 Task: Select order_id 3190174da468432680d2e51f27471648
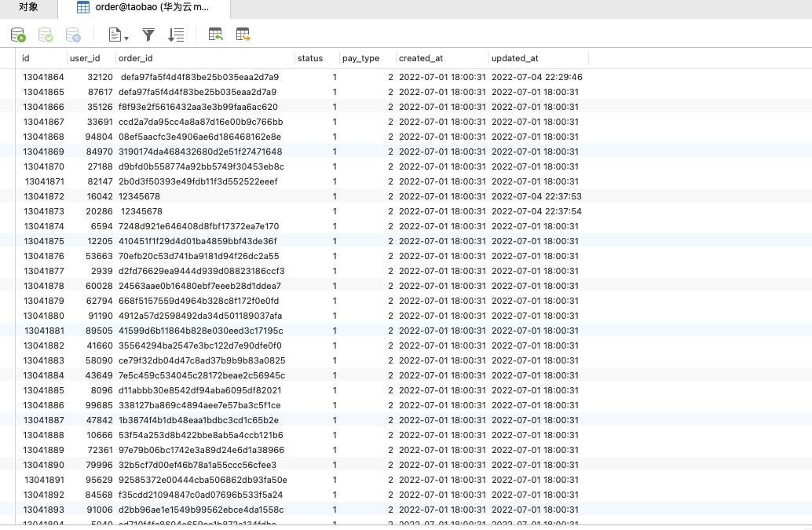200,152
